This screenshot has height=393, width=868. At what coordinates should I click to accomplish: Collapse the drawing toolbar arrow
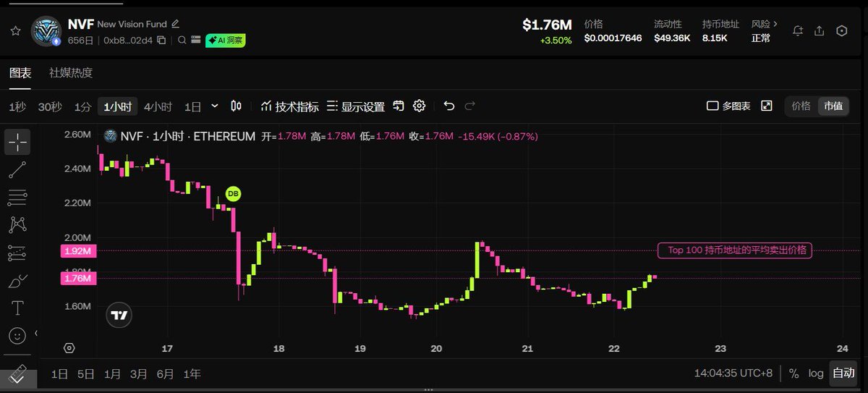(37, 334)
